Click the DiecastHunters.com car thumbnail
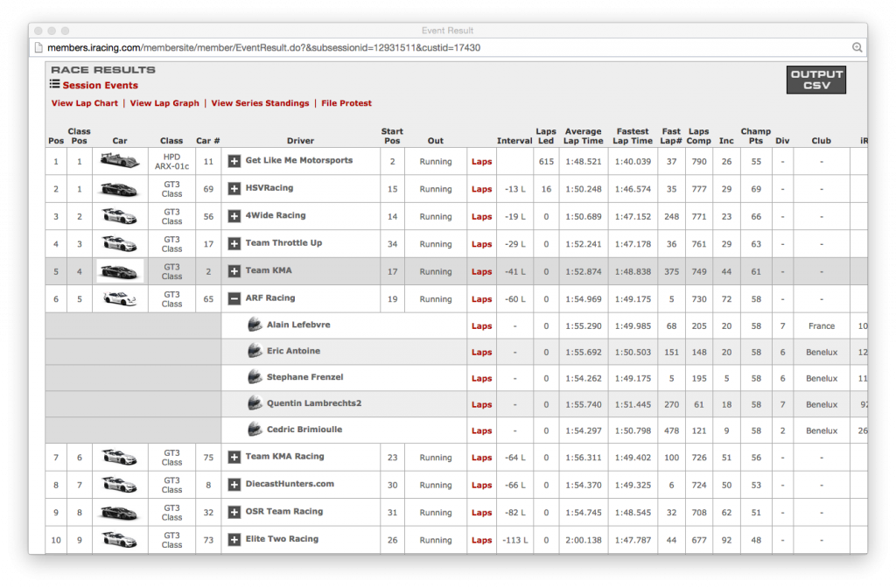 point(119,485)
